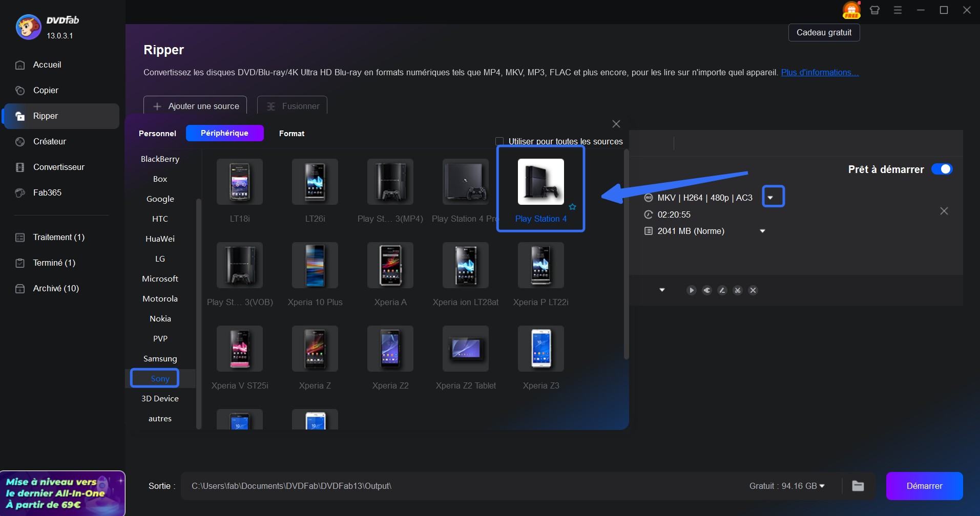Check Utiliser pour toutes les sources

499,141
